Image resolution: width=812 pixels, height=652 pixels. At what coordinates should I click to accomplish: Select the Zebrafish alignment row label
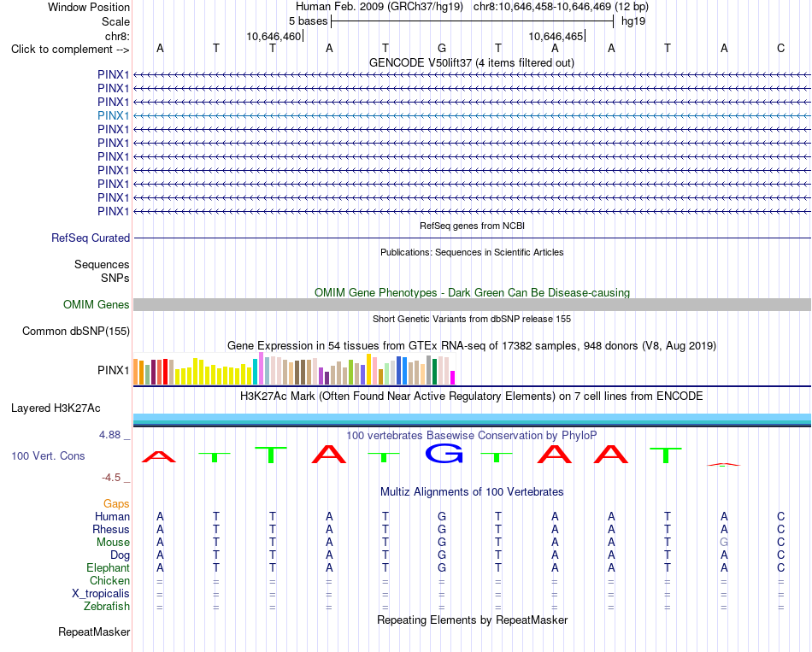click(107, 606)
